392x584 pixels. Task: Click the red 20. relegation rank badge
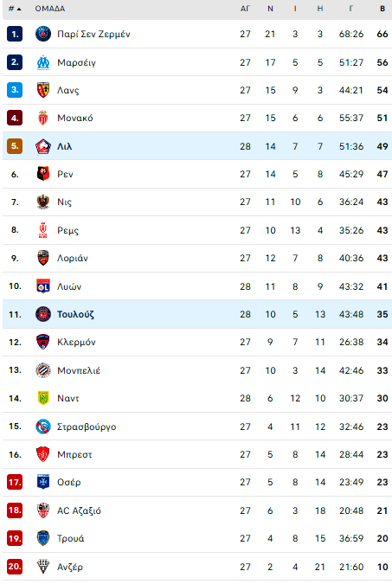coord(15,567)
